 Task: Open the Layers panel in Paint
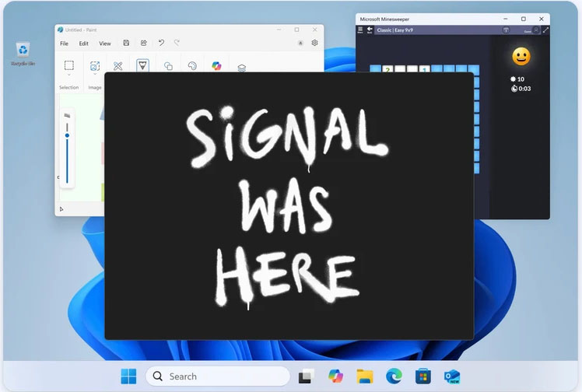click(241, 68)
